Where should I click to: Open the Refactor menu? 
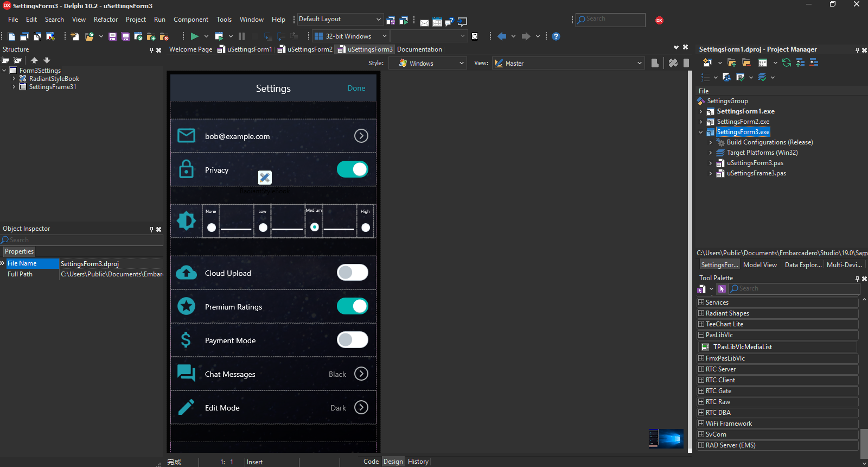106,20
